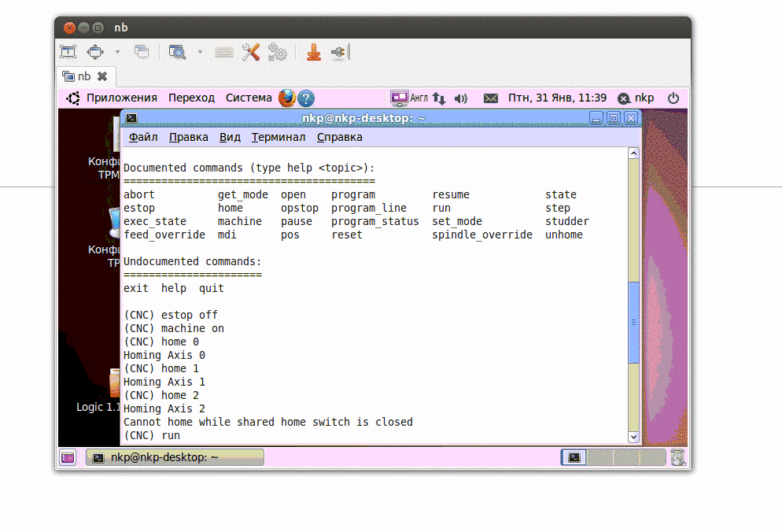Viewport: 782px width, 532px height.
Task: Click the 'studder' command text
Action: (567, 222)
